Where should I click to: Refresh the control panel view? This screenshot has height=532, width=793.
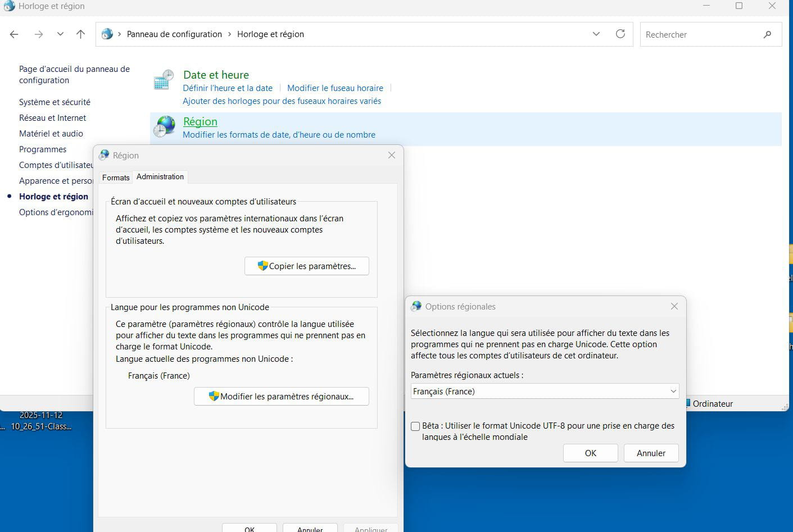[620, 34]
